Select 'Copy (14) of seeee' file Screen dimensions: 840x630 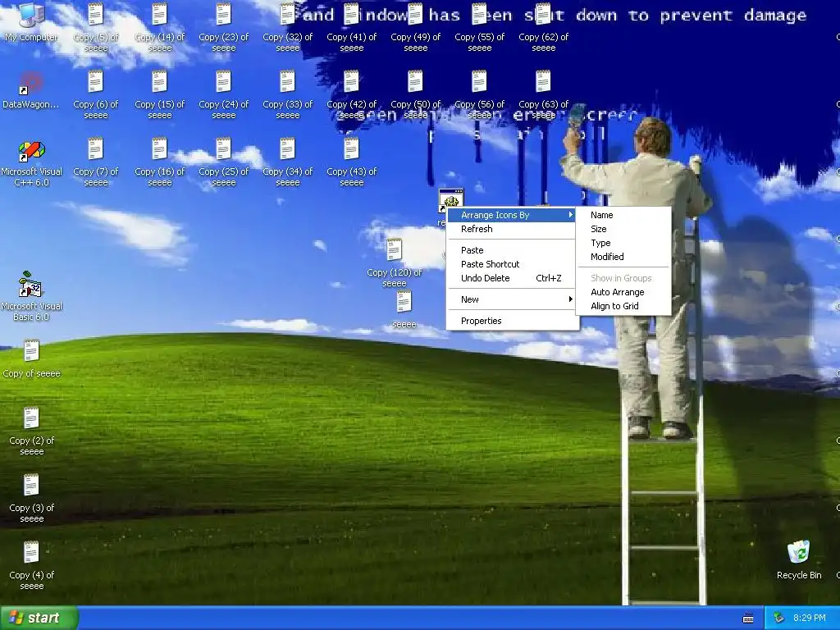160,27
